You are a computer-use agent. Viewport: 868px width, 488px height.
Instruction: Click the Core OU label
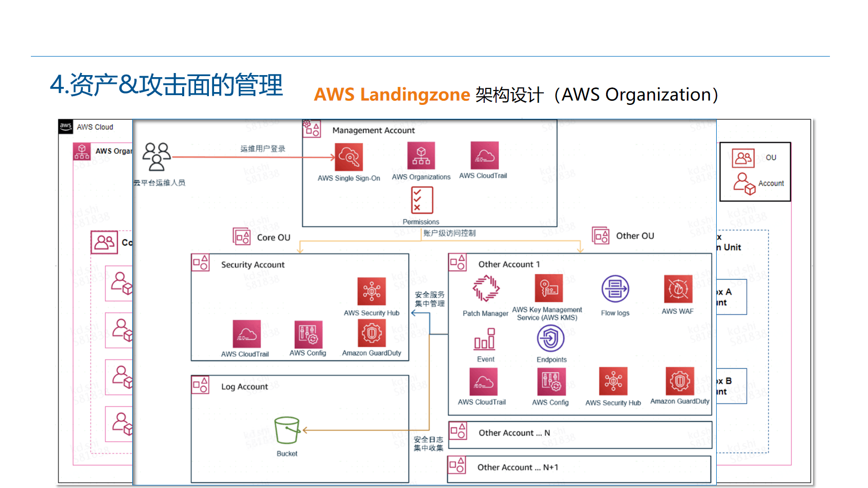[x=274, y=238]
